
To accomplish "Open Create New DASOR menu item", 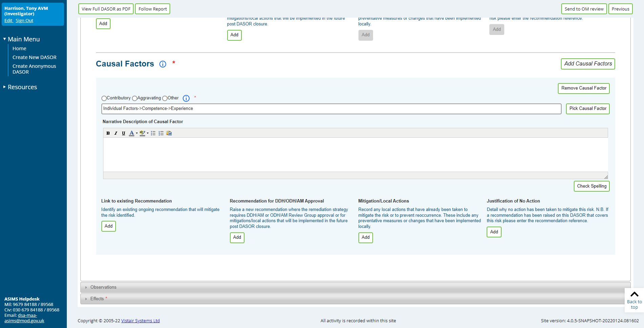I will point(34,57).
